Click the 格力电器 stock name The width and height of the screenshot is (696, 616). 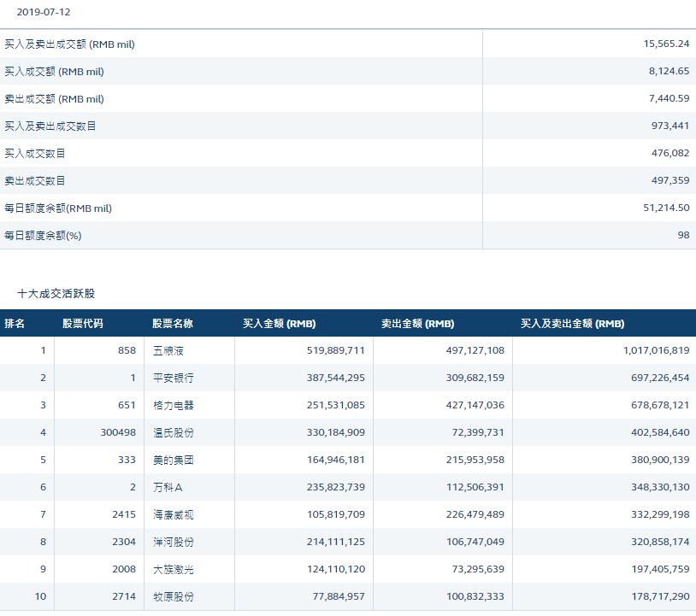(173, 405)
